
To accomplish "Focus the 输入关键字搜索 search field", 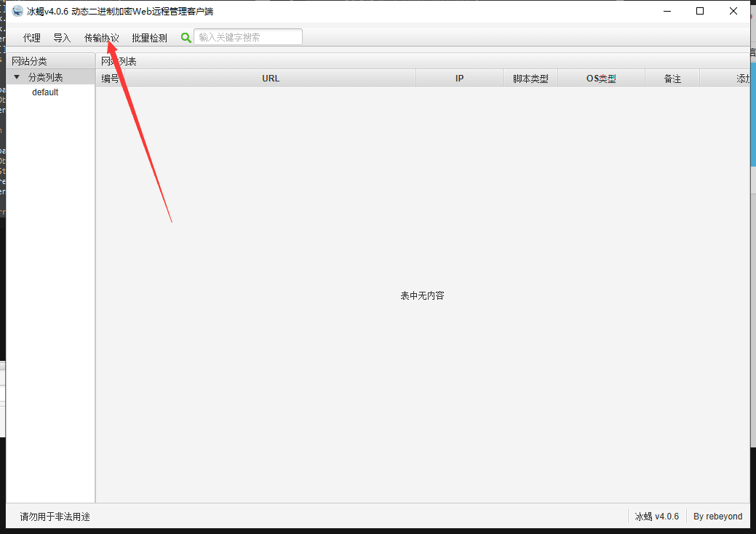I will 247,37.
